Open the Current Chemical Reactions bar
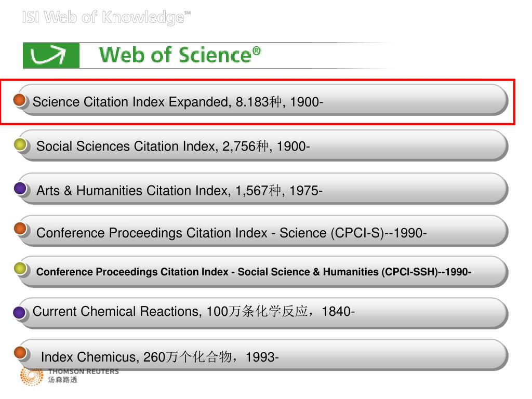This screenshot has height=399, width=532. pyautogui.click(x=262, y=313)
